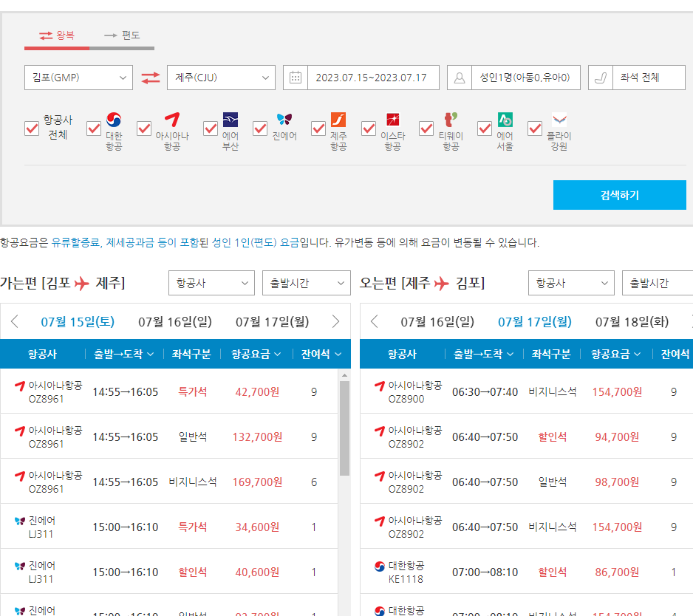Click the swap departure and arrival airports icon

click(x=151, y=78)
